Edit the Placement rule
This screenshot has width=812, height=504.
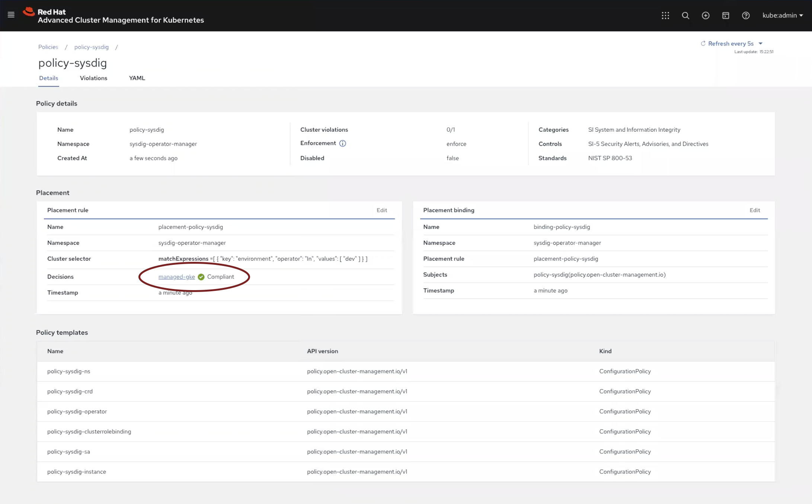pyautogui.click(x=381, y=210)
